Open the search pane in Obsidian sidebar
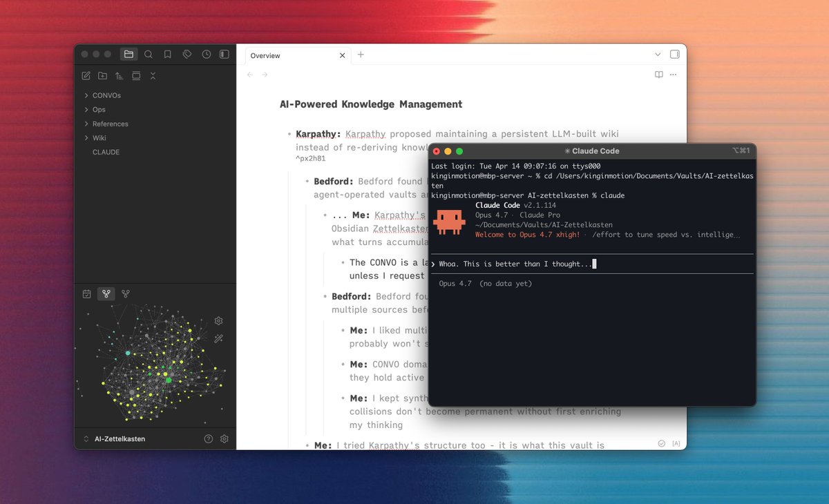The height and width of the screenshot is (504, 829). click(149, 54)
